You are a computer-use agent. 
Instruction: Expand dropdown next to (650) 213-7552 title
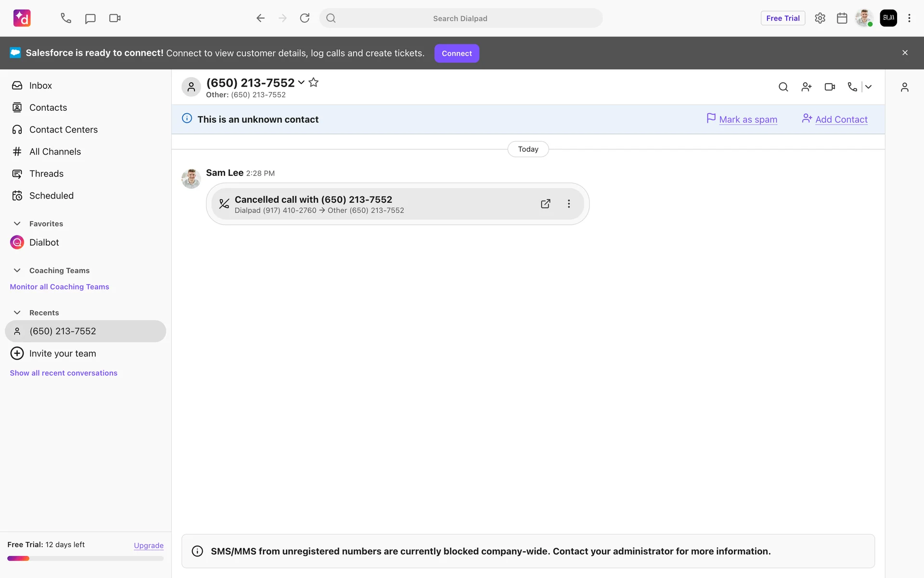tap(301, 82)
